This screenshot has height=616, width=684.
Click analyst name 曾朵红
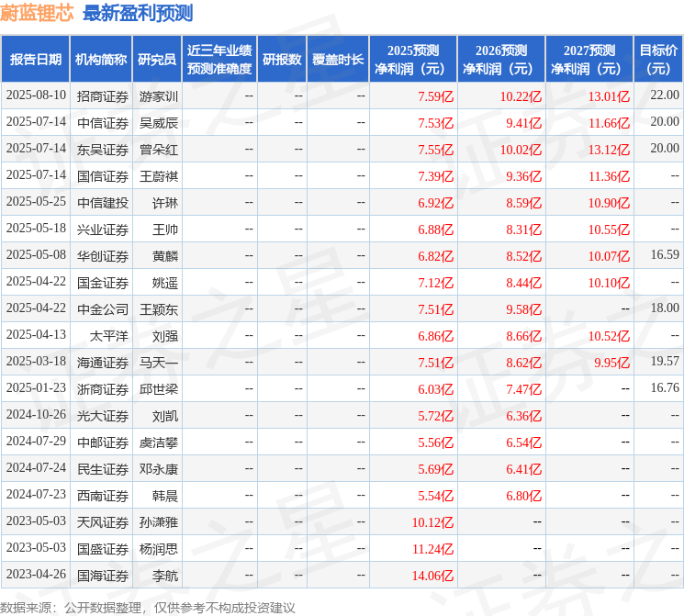click(158, 150)
